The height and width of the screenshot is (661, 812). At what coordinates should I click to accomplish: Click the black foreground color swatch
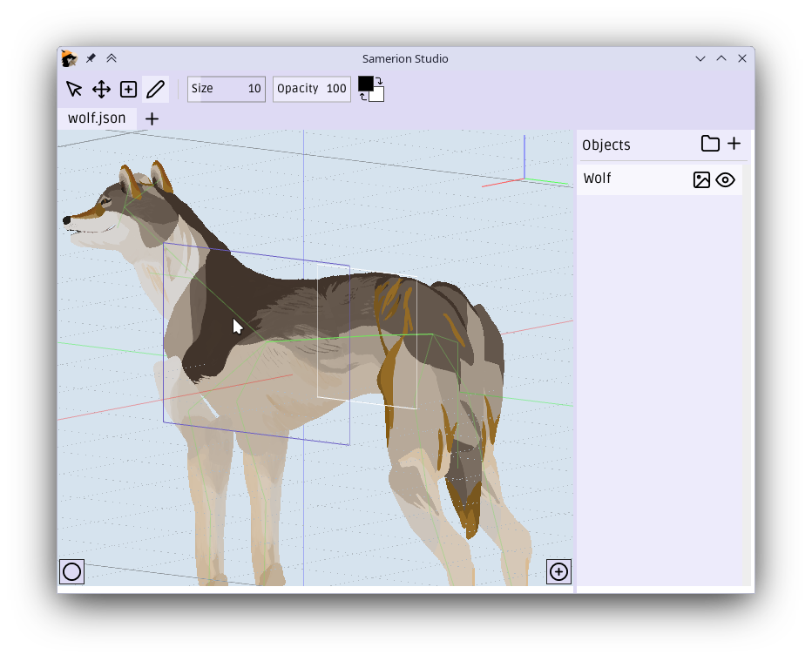click(x=365, y=84)
